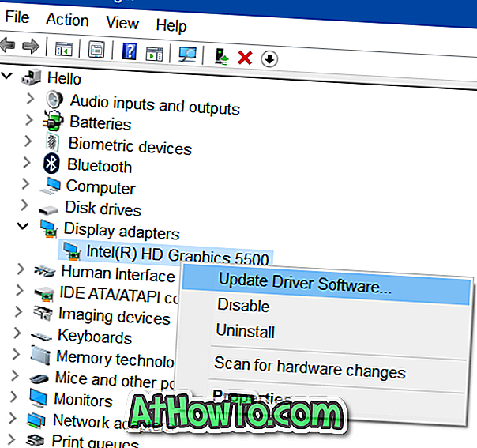Click the Network adapters icon
Screen dimensions: 477x448
point(36,420)
